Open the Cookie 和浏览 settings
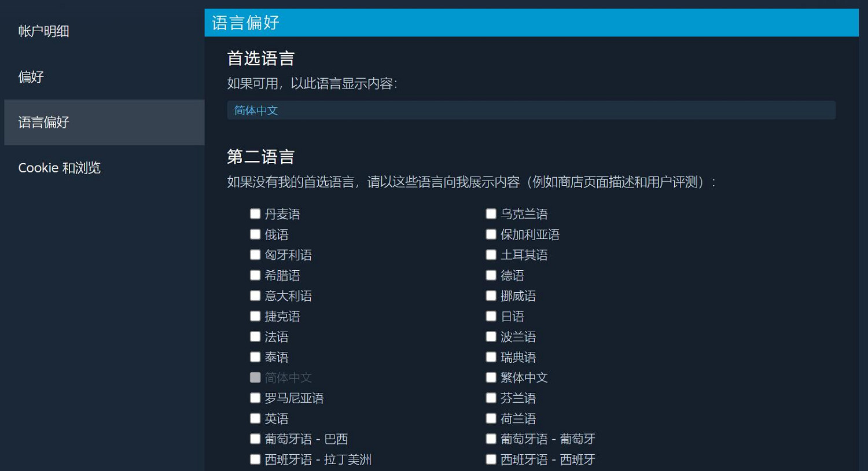The height and width of the screenshot is (471, 868). (59, 168)
